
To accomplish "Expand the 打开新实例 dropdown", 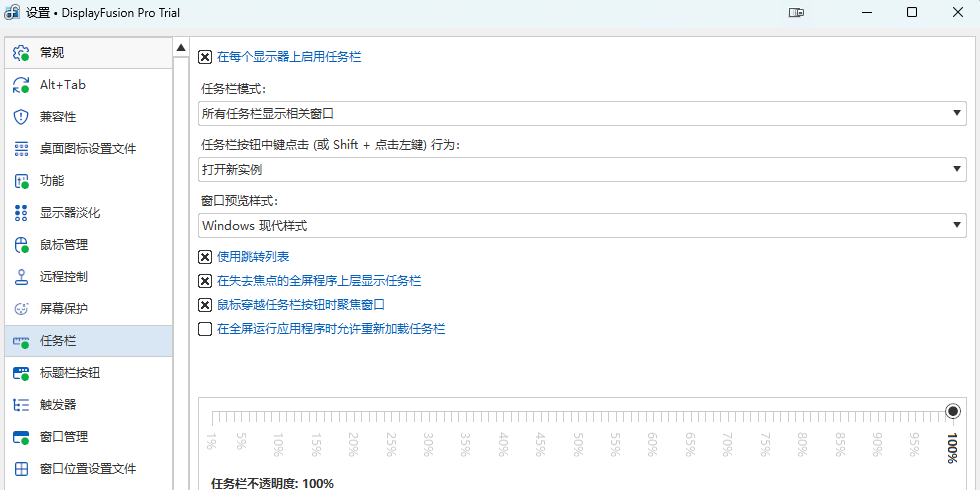I will click(583, 170).
